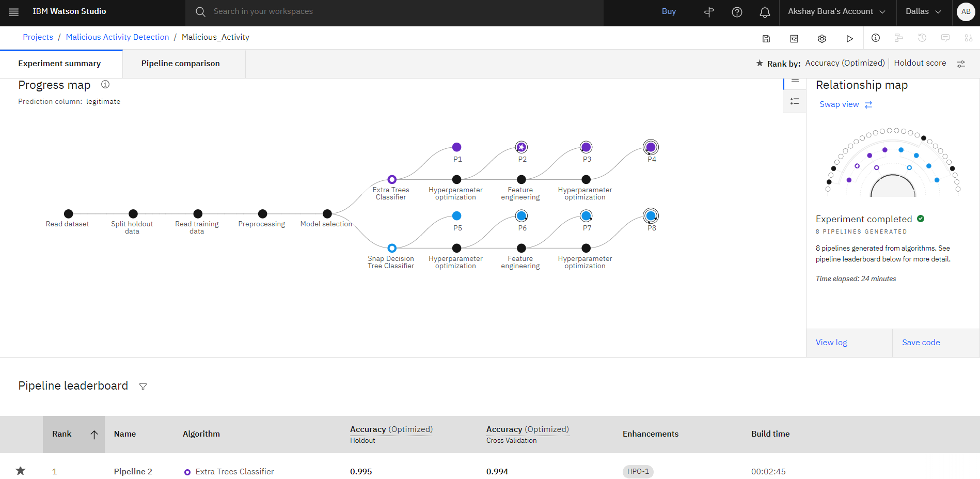Click the Save code button
This screenshot has height=479, width=980.
[921, 342]
